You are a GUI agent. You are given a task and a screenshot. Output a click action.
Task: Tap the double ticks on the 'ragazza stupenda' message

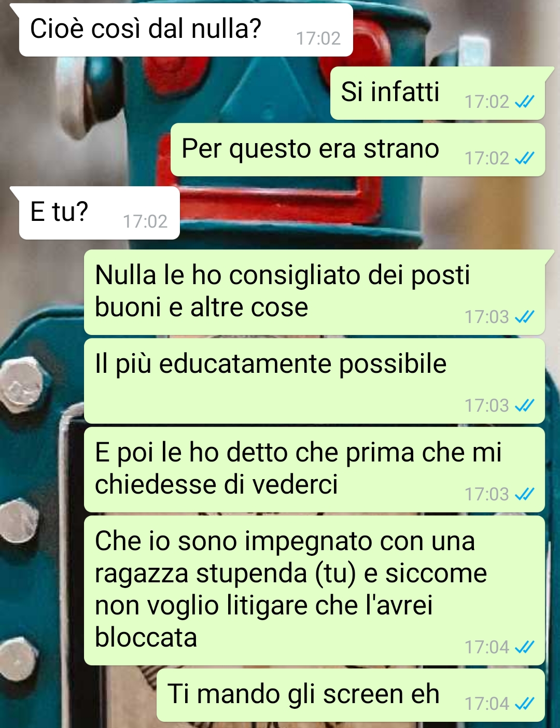coord(524,647)
